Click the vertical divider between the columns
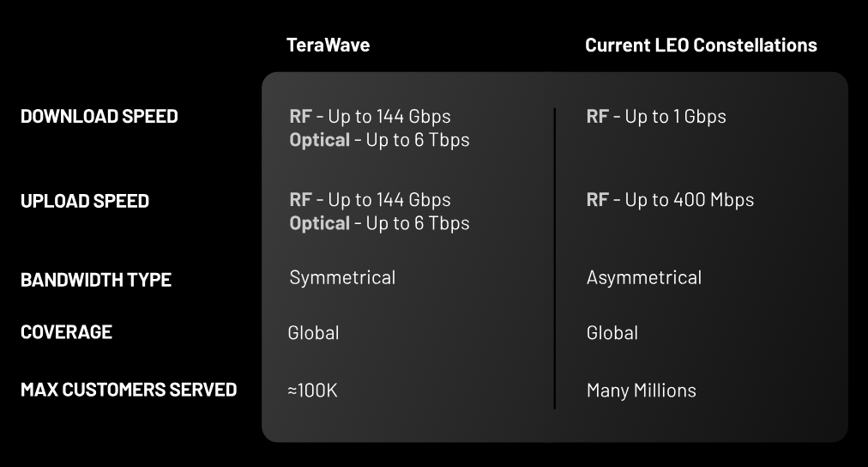Viewport: 868px width, 467px height. coord(555,258)
